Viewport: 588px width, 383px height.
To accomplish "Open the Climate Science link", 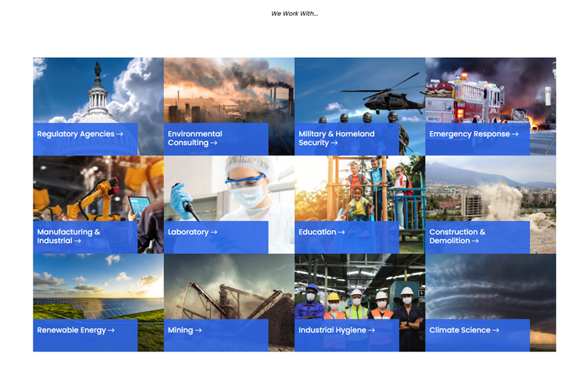I will tap(464, 330).
